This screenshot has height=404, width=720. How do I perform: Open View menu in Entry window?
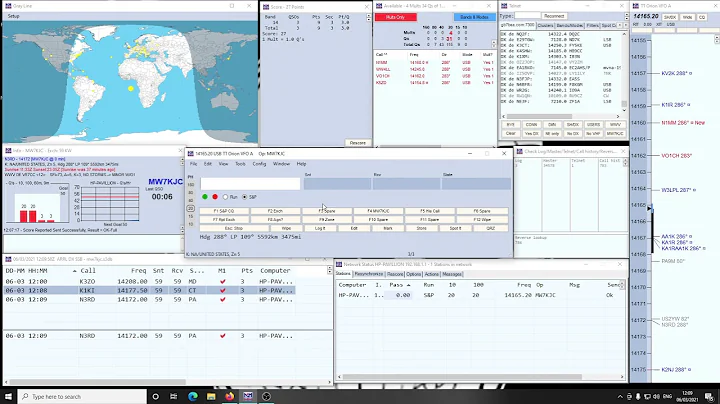[224, 164]
